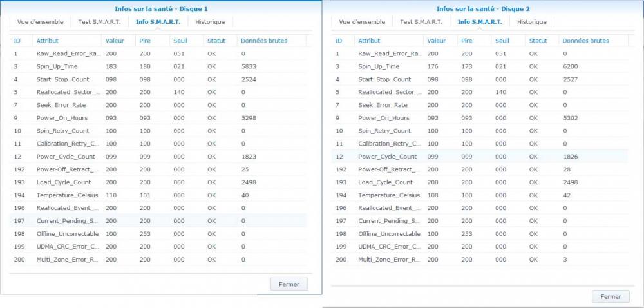Viewport: 644px width, 308px height.
Task: Select Spin_Retry_Count row in Disque 1
Action: [158, 131]
